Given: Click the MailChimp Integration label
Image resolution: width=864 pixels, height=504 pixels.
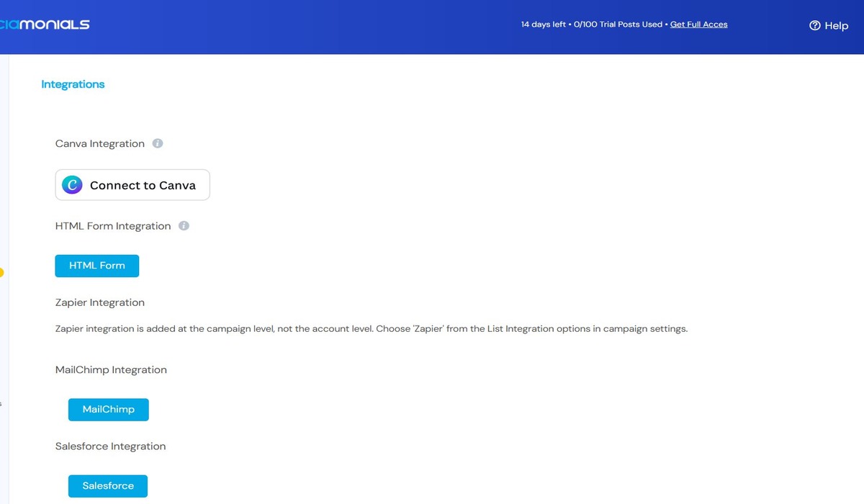Looking at the screenshot, I should coord(111,370).
